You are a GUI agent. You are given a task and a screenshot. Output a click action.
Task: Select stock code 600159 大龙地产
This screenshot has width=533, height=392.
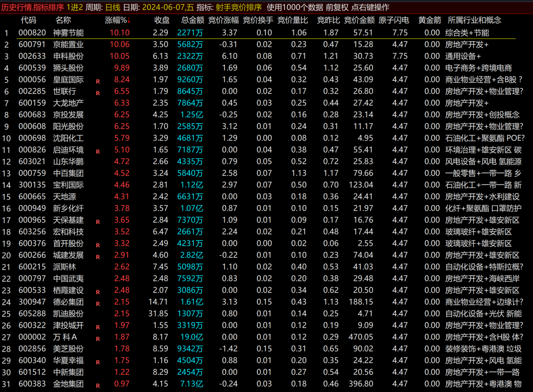pos(32,103)
